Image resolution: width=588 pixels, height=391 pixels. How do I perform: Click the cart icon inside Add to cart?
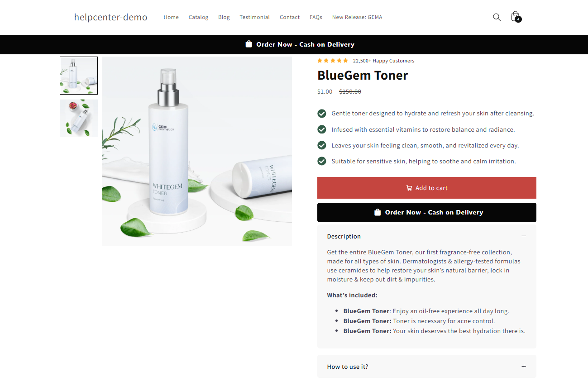pyautogui.click(x=409, y=188)
